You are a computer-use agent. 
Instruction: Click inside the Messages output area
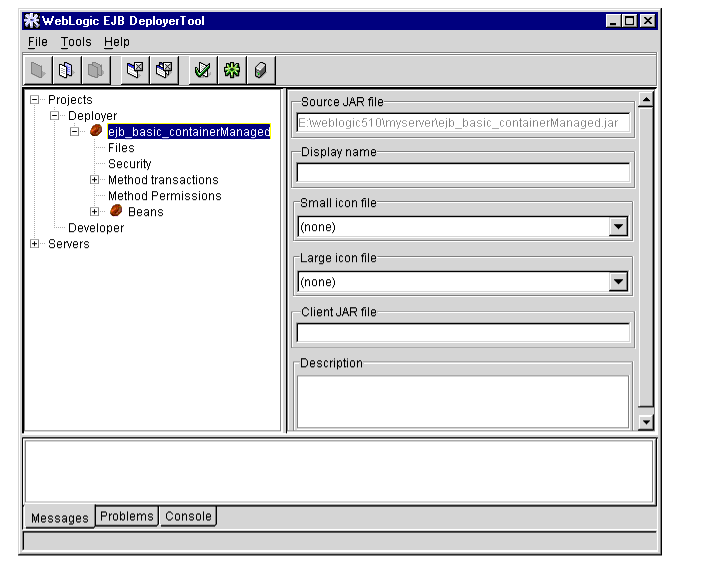[x=339, y=471]
